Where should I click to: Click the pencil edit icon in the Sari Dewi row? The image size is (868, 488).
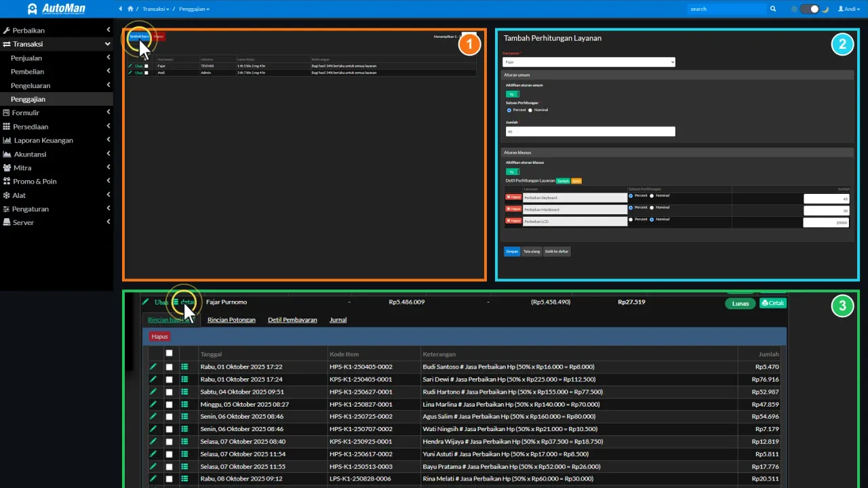153,379
